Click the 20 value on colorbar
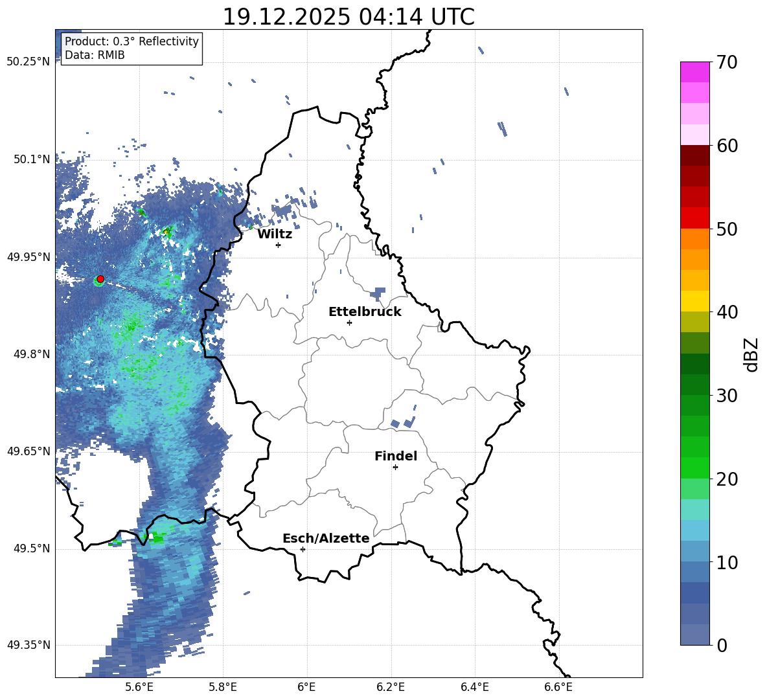The width and height of the screenshot is (767, 700). point(727,479)
